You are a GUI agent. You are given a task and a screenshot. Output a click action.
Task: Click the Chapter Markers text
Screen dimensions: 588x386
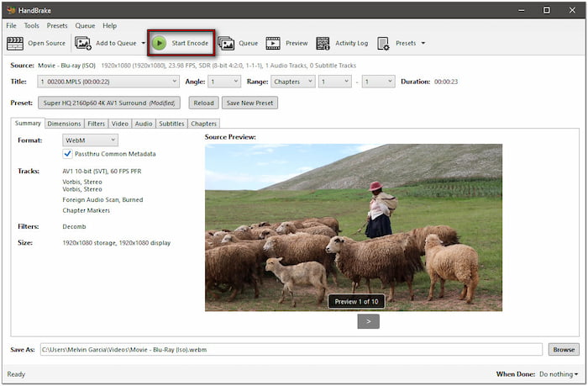[87, 210]
